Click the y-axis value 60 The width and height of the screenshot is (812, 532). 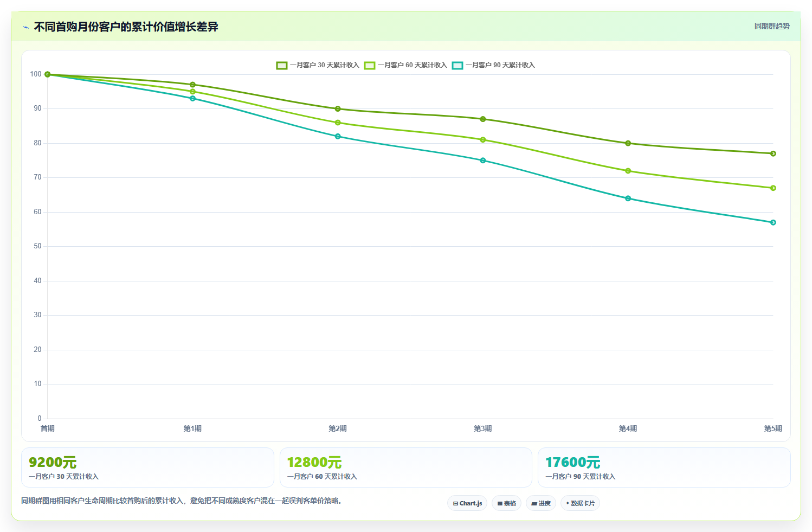point(37,212)
